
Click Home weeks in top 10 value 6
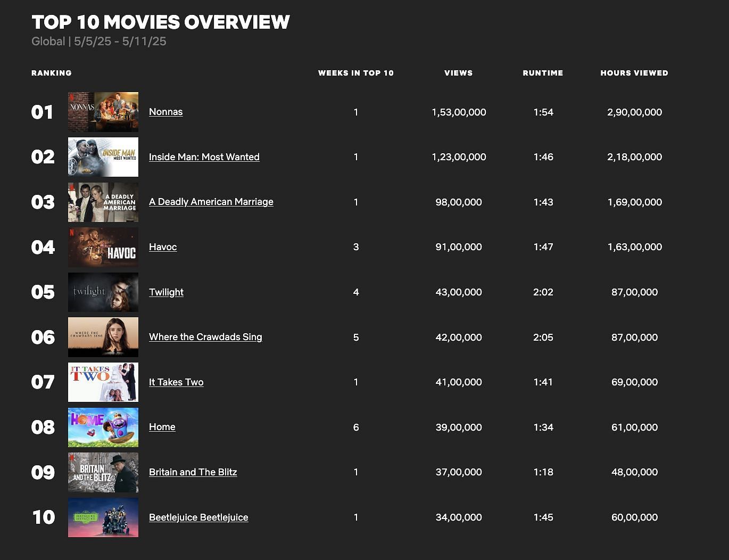tap(356, 427)
